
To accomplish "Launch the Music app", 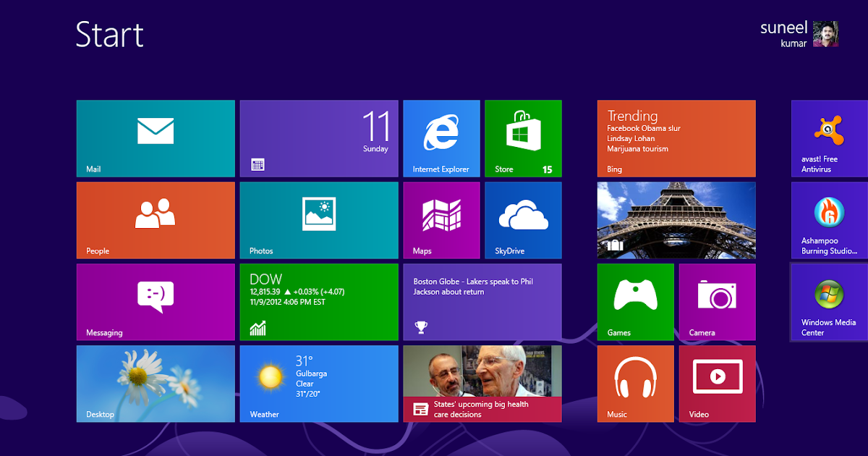I will [635, 384].
